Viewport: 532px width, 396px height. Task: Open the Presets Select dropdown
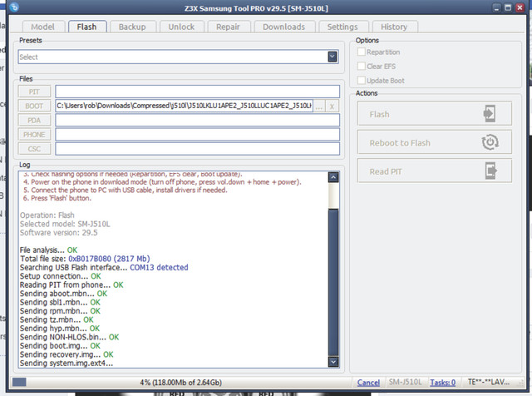(332, 57)
